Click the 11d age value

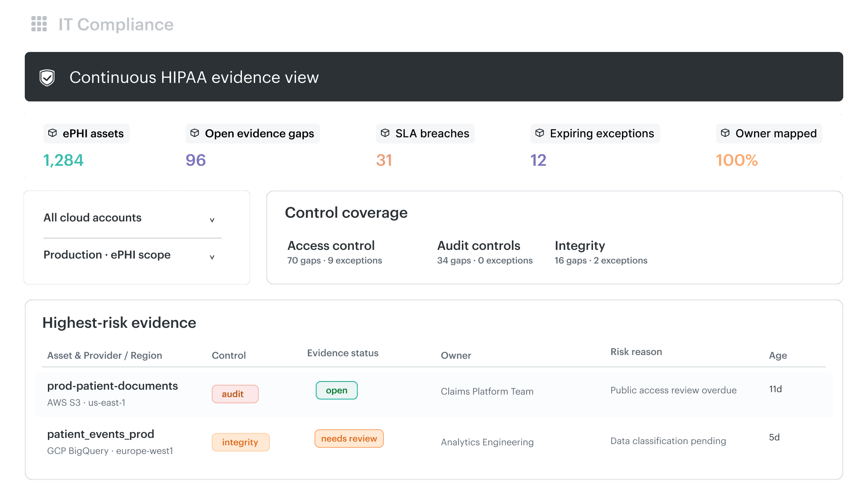776,389
